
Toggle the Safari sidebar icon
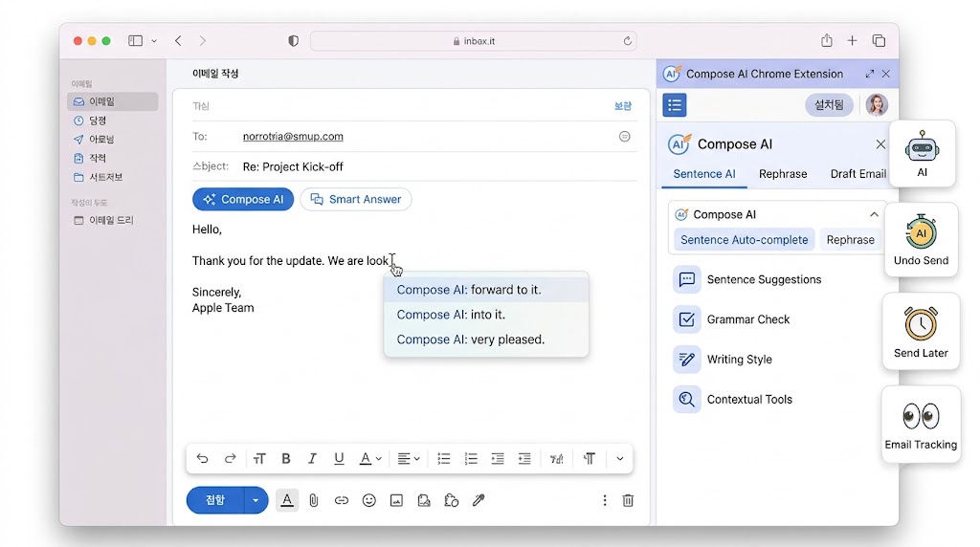click(135, 40)
